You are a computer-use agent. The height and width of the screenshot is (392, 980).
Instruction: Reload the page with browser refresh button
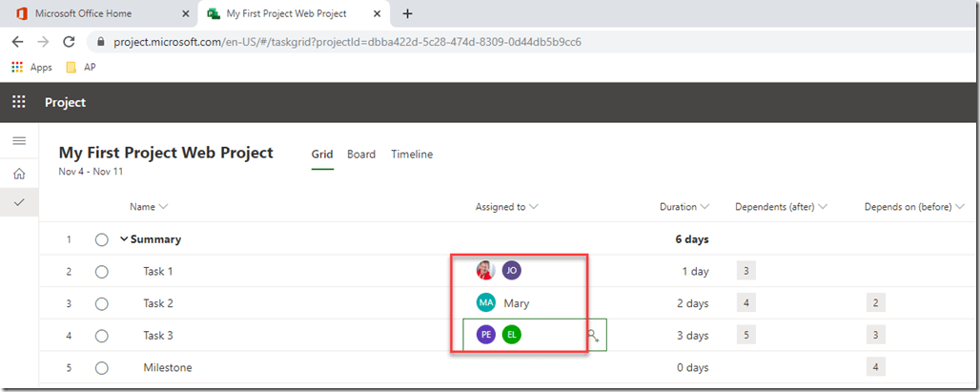click(69, 42)
